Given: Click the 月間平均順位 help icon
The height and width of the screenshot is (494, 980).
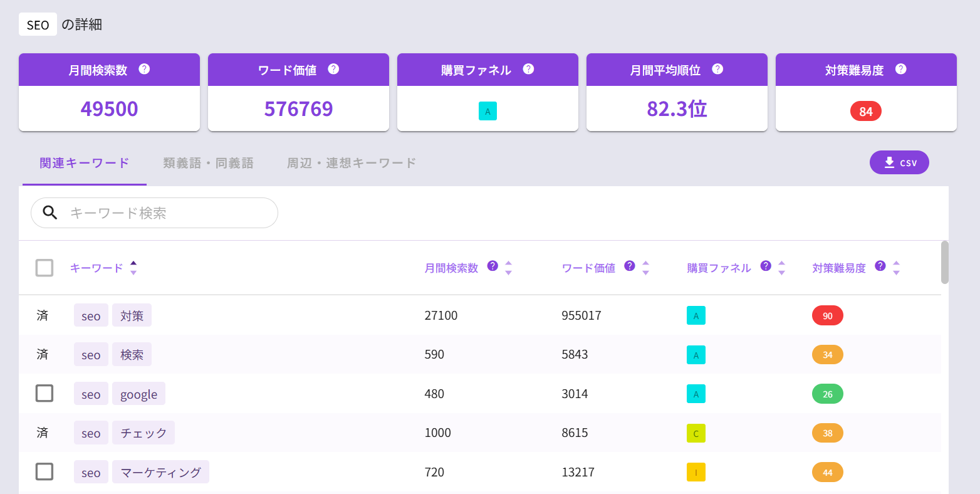Looking at the screenshot, I should coord(716,70).
